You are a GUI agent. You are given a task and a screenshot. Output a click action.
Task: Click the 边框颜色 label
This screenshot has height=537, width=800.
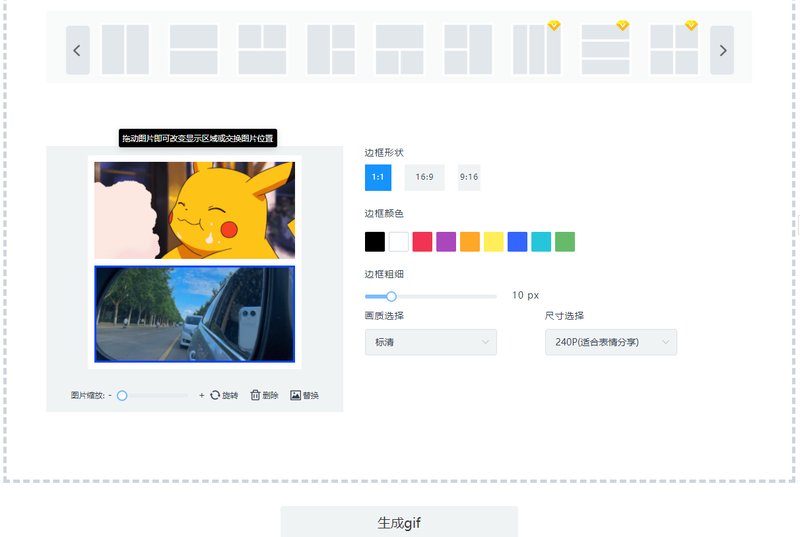coord(384,213)
